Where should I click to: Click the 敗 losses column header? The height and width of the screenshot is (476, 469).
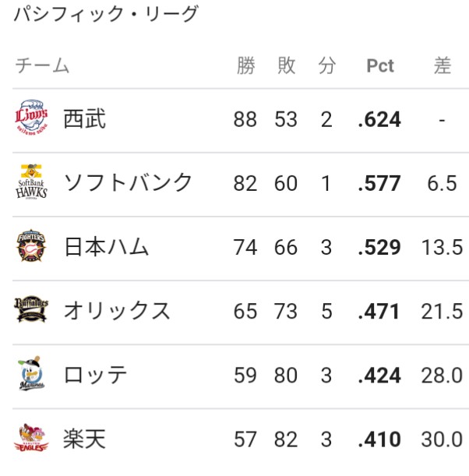tap(286, 65)
